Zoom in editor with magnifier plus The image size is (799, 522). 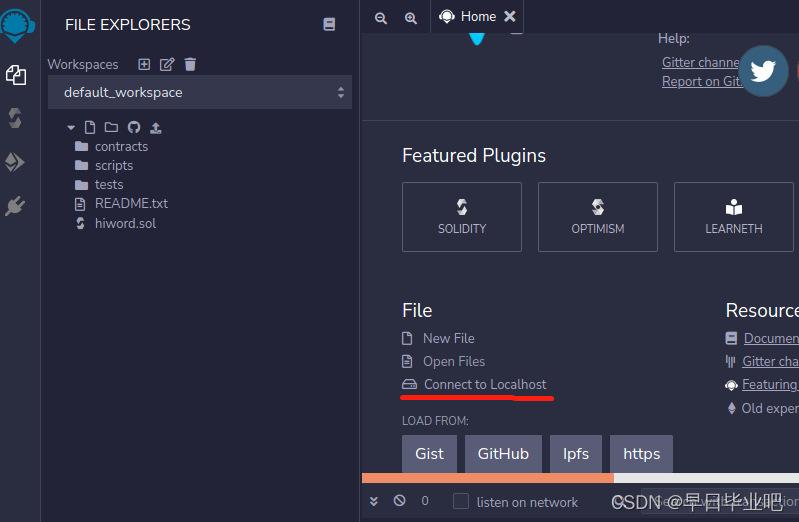click(x=411, y=18)
